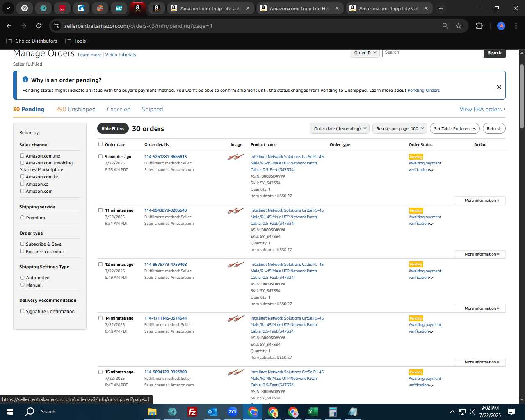Switch to the D&H pinned tab

(x=62, y=8)
